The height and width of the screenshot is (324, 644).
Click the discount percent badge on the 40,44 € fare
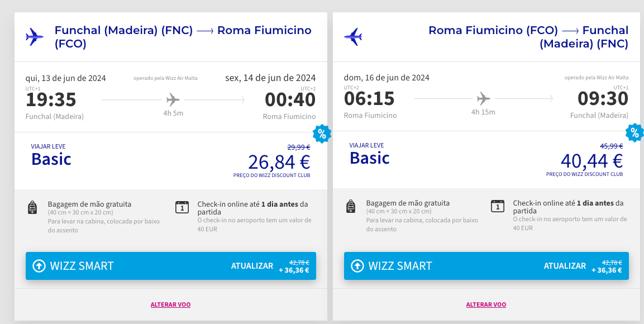(635, 132)
